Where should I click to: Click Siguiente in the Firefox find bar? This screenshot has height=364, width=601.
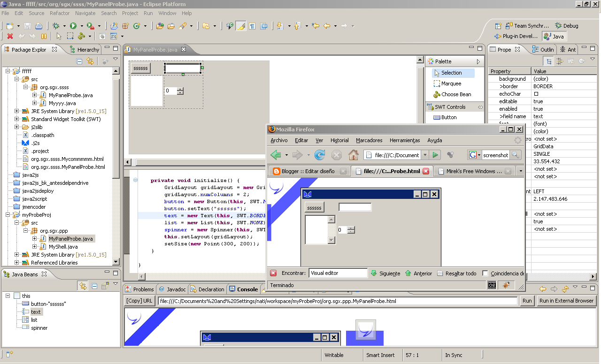tap(385, 273)
